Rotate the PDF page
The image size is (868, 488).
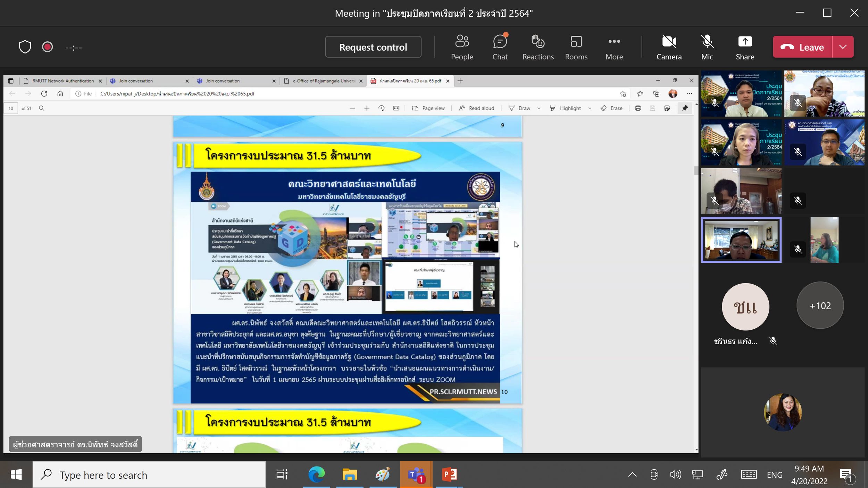click(x=382, y=108)
